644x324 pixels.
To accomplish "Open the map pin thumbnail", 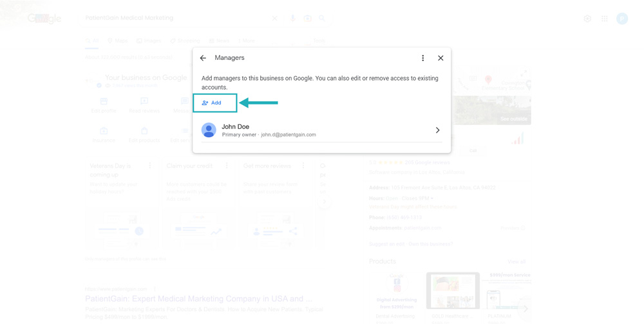I will tap(488, 80).
